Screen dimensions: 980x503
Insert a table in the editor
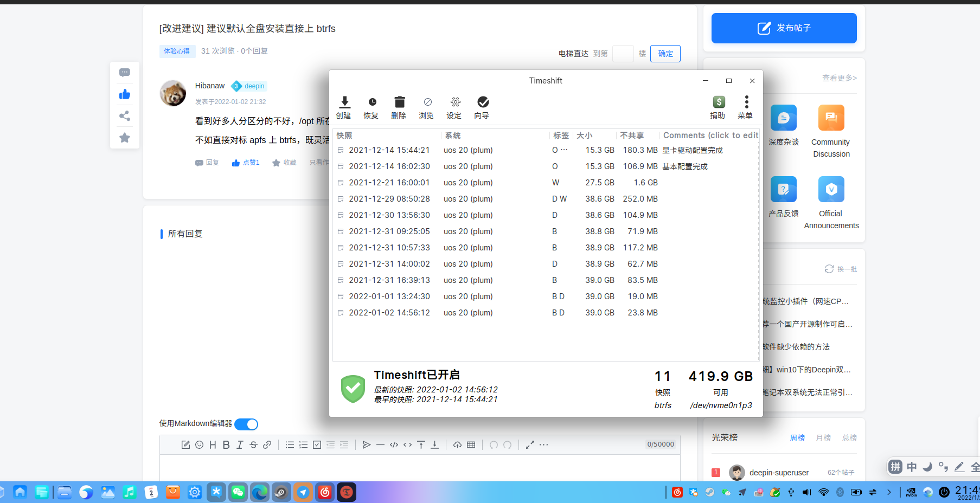[x=471, y=445]
